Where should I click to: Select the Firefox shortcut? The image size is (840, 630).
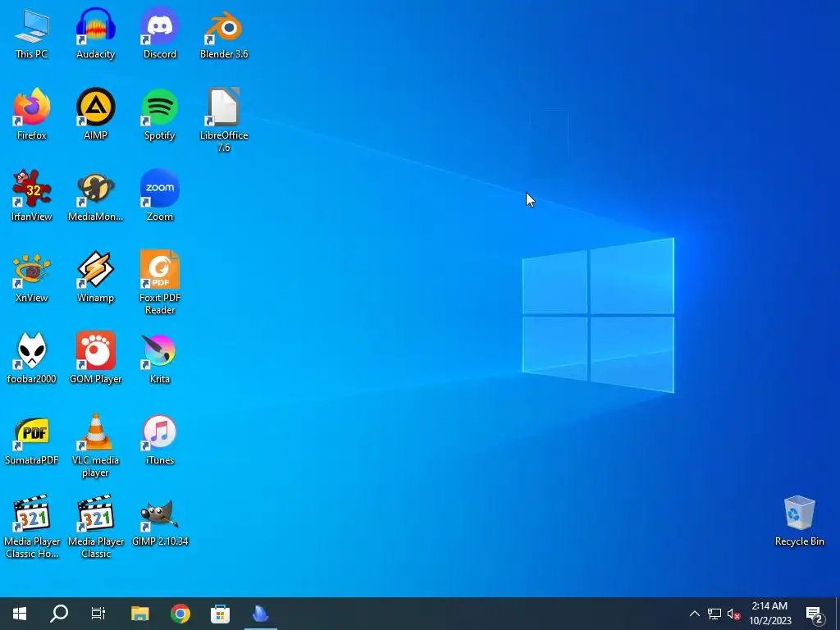[x=32, y=115]
